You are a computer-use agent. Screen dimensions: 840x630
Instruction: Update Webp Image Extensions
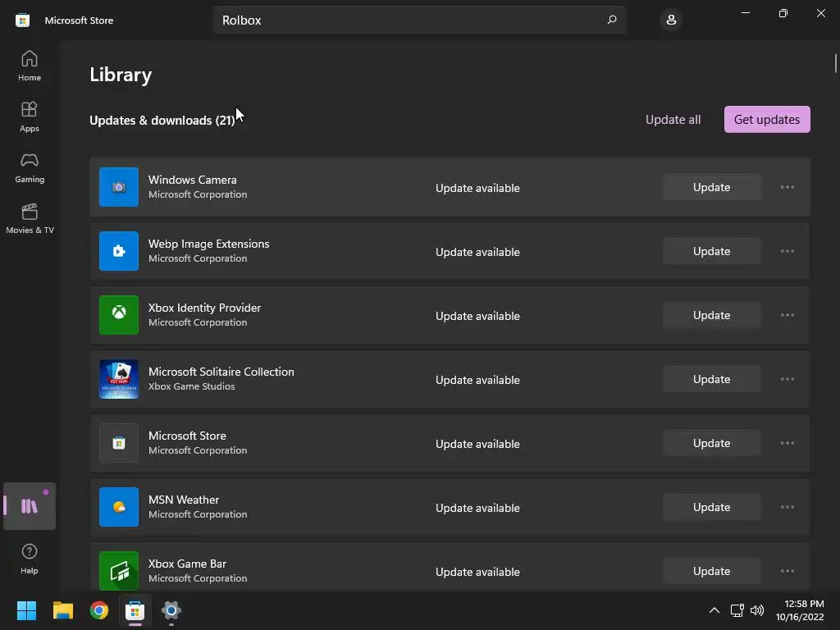pos(711,251)
